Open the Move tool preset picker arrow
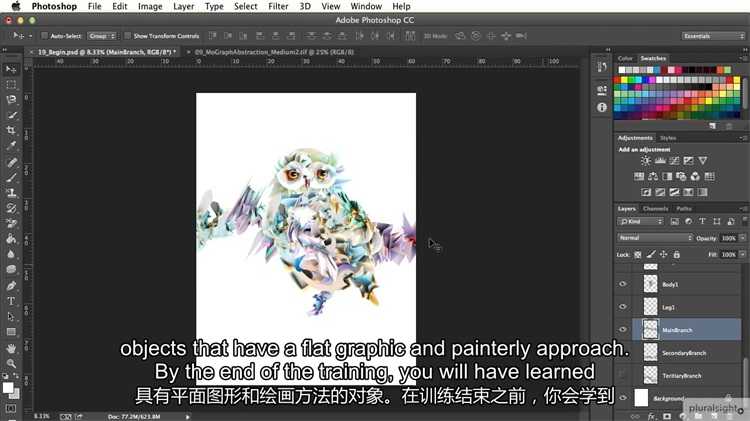The width and height of the screenshot is (750, 421). pyautogui.click(x=30, y=36)
